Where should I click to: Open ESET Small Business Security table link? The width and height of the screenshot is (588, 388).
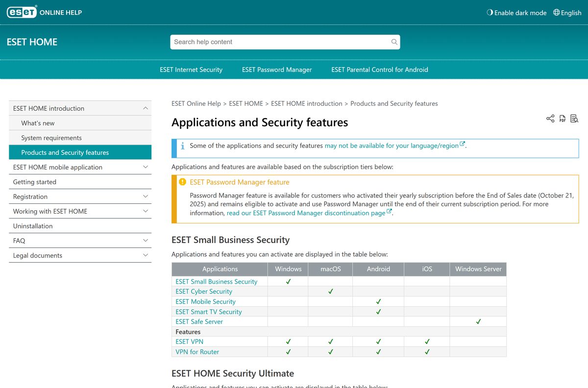pyautogui.click(x=217, y=282)
